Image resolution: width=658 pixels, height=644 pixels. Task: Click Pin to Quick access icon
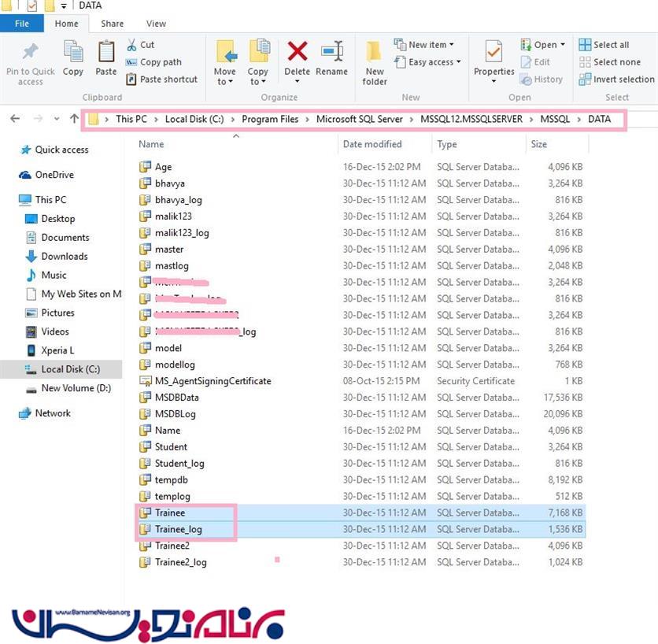pos(30,53)
